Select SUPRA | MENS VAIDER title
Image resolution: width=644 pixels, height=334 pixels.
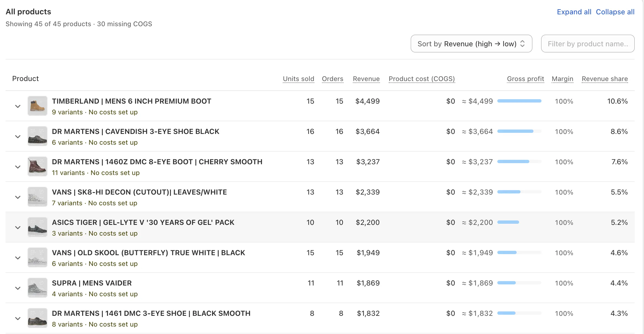(92, 283)
